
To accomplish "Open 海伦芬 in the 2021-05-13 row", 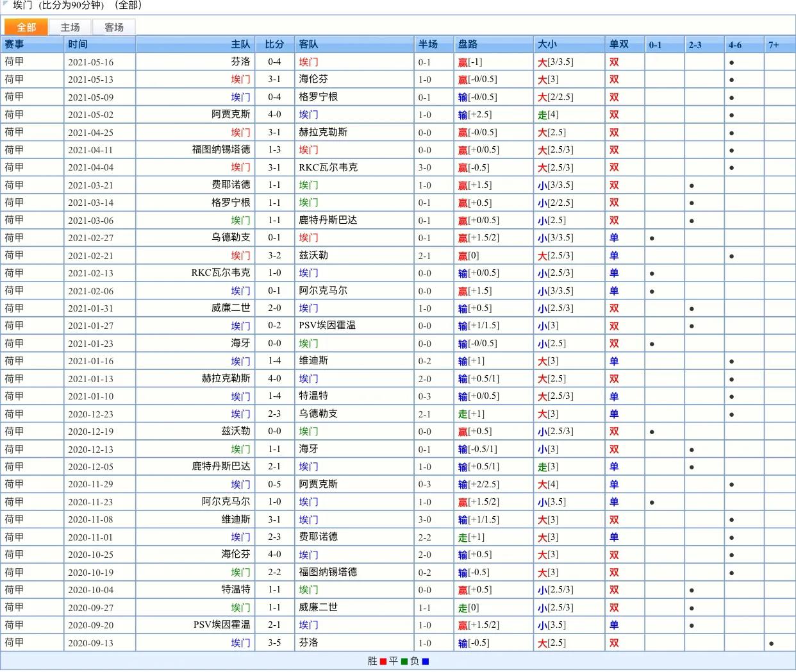I will (x=313, y=79).
